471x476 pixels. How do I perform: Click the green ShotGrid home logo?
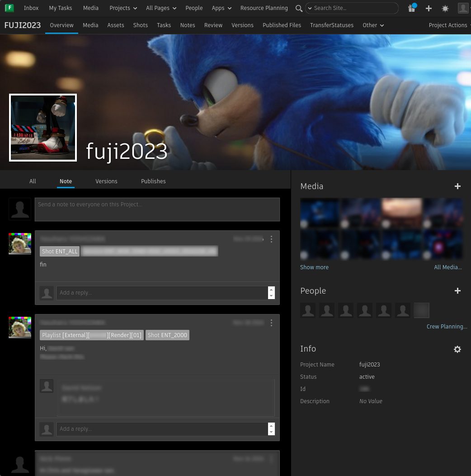tap(9, 8)
